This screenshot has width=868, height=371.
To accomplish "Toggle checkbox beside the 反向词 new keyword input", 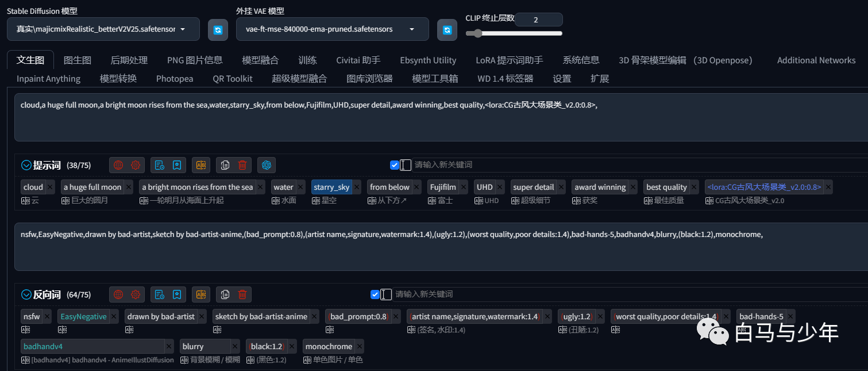I will point(375,294).
